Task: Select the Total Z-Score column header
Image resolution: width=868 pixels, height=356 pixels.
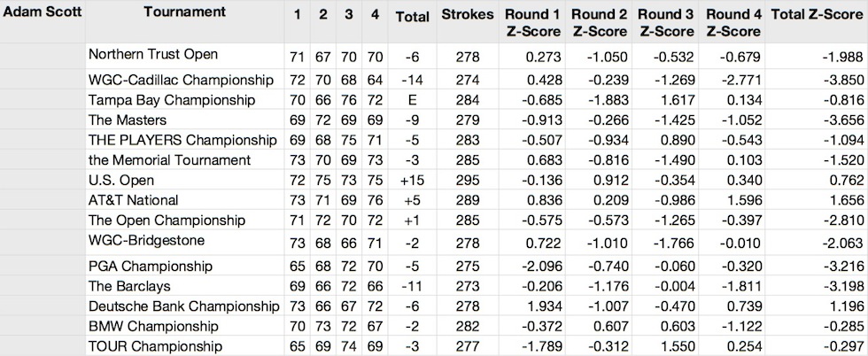Action: pyautogui.click(x=817, y=15)
